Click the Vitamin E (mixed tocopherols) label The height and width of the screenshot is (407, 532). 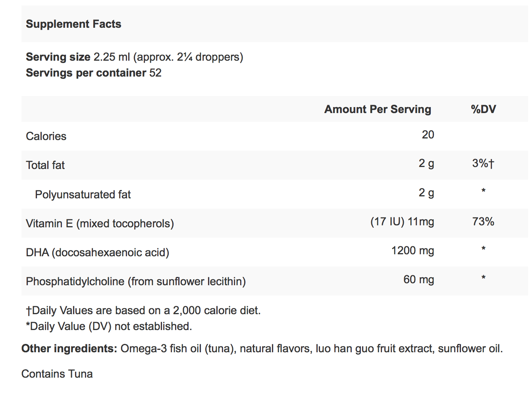[x=100, y=224]
